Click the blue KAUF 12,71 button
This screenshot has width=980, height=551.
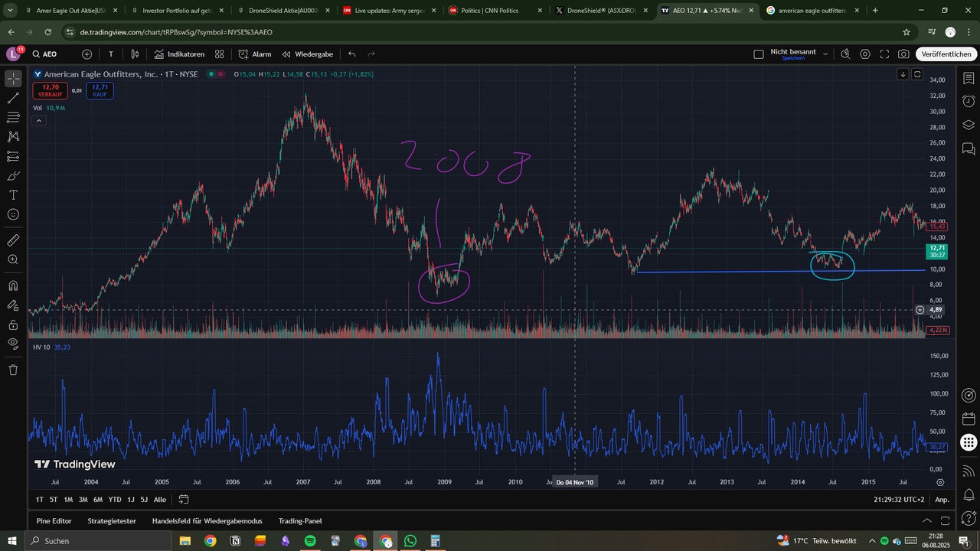point(100,90)
